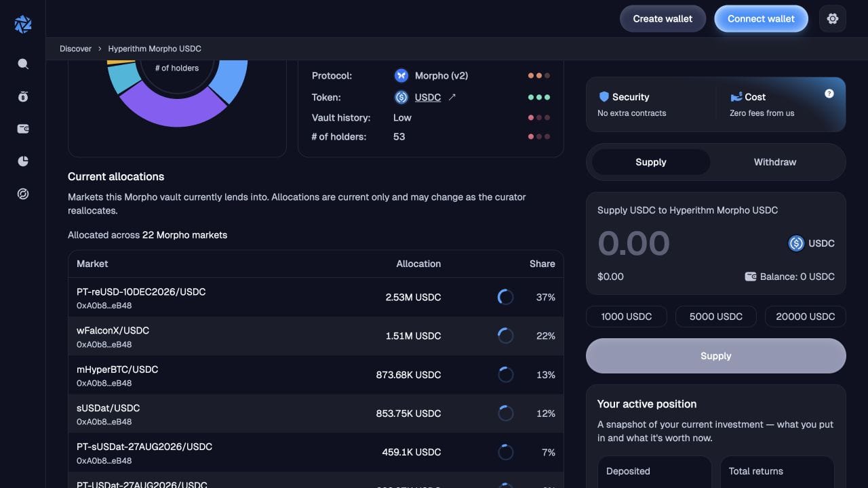Click 459.1K USDC allocation value
Image resolution: width=868 pixels, height=488 pixels.
tap(412, 452)
